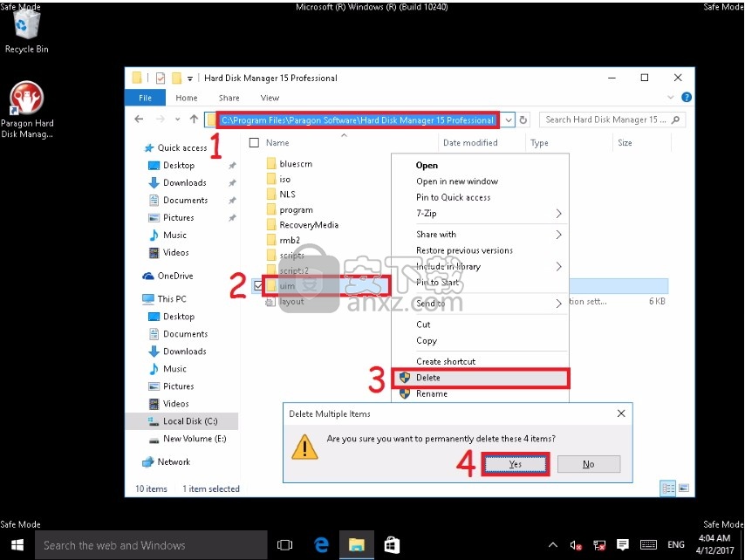Launch Microsoft Edge from taskbar
Image resolution: width=745 pixels, height=560 pixels.
pos(322,545)
